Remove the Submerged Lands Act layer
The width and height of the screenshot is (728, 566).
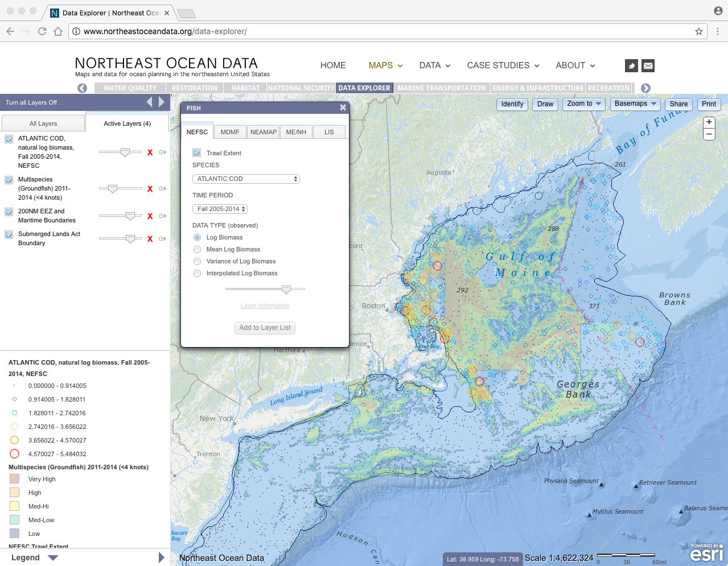tap(150, 239)
